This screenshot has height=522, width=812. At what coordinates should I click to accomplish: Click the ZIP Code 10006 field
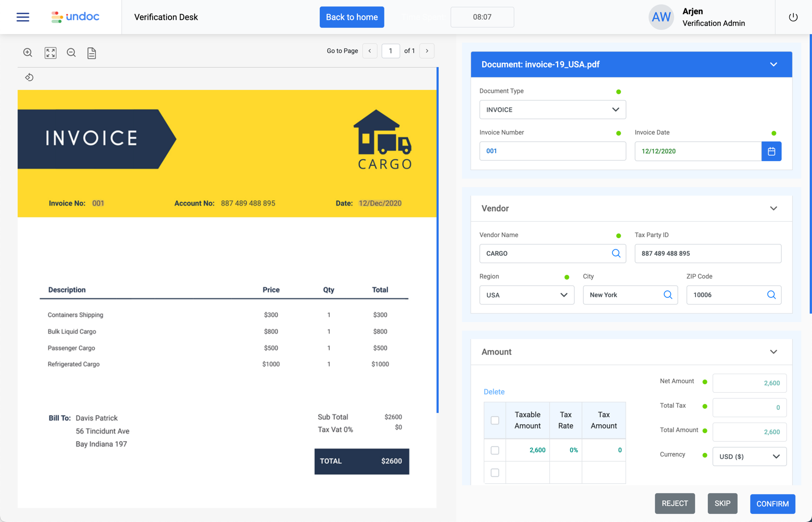pos(733,295)
